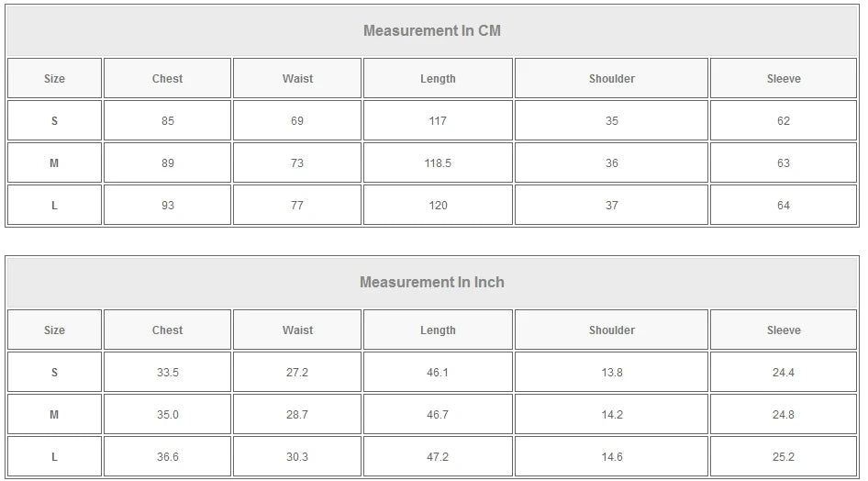
Task: Select the shoulder value 36 cell
Action: pyautogui.click(x=612, y=163)
